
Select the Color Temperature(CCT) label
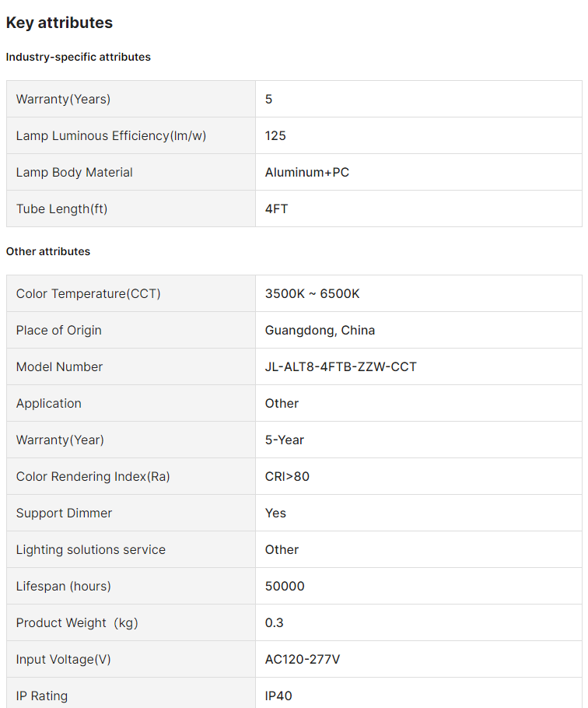(89, 293)
